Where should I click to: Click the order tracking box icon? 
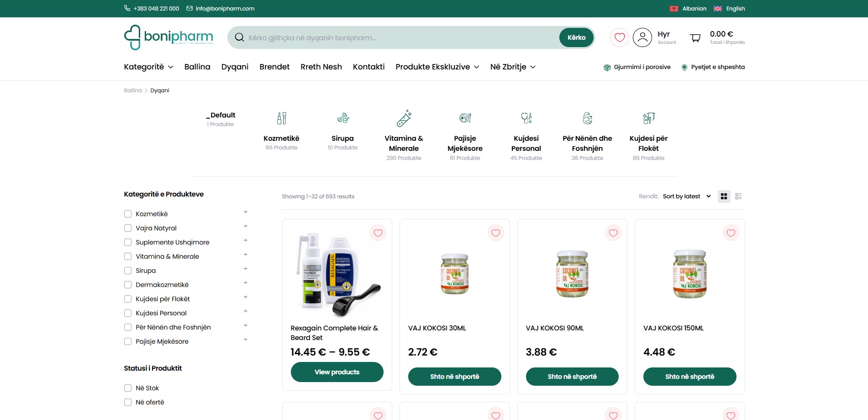[x=607, y=67]
